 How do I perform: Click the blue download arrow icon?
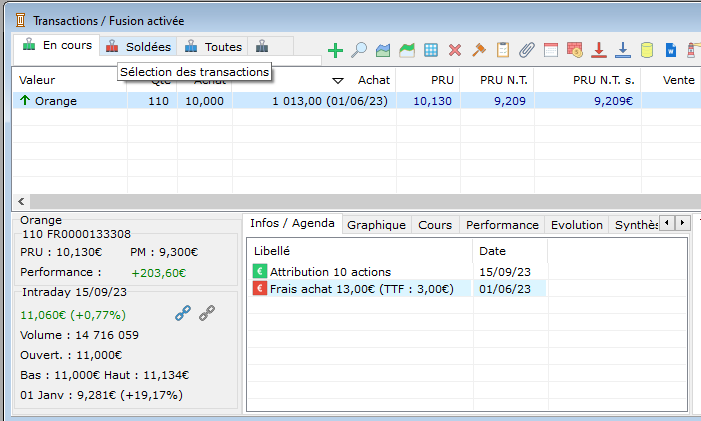pyautogui.click(x=622, y=50)
